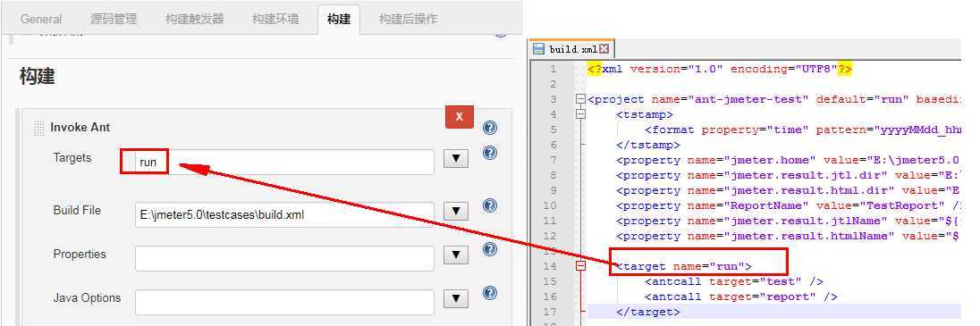Click the Invoke Ant heading
The image size is (980, 326).
click(80, 128)
